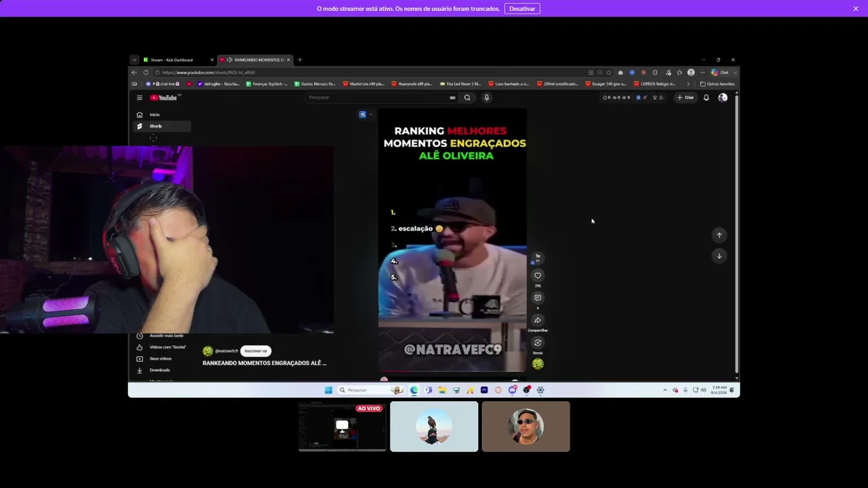Image resolution: width=868 pixels, height=488 pixels.
Task: Select the bird avatar participant tile
Action: 434,426
